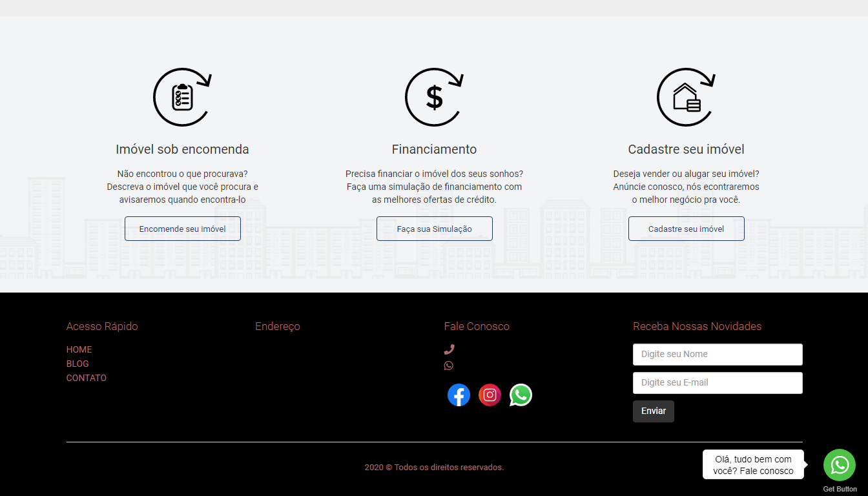Click the clipboard checklist icon
The image size is (868, 496).
(182, 97)
